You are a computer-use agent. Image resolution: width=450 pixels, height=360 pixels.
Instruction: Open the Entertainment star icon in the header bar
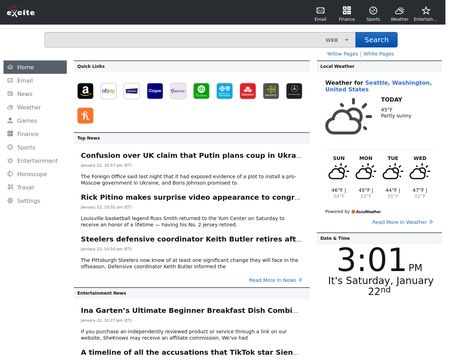tap(426, 14)
